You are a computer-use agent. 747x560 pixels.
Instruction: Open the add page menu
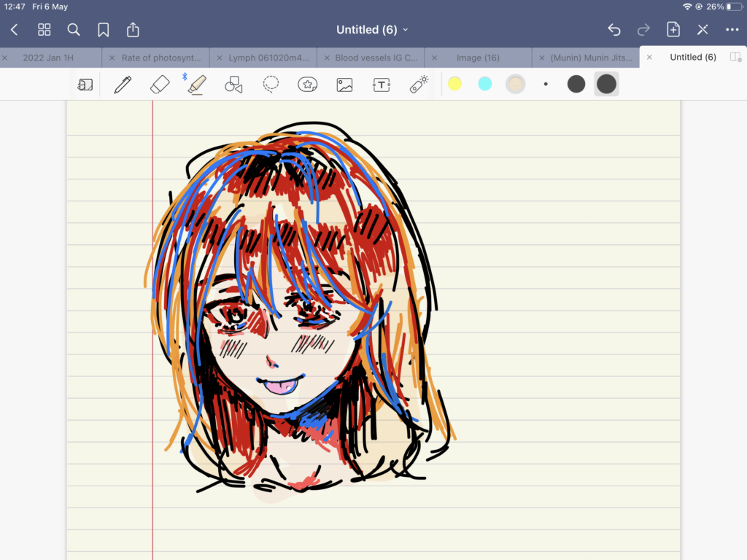point(673,30)
